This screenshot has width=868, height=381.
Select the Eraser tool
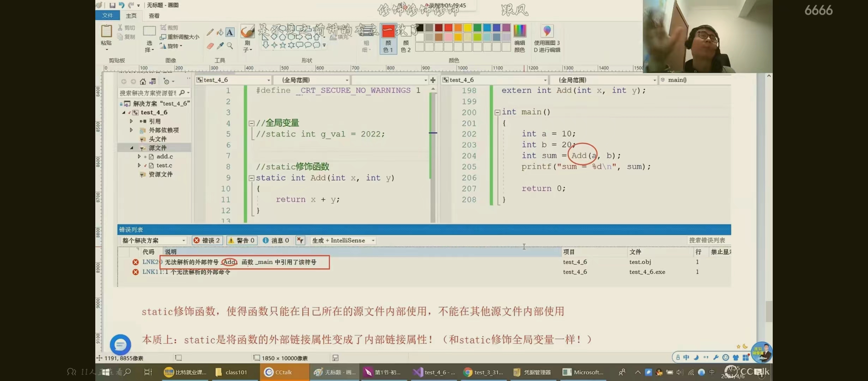(210, 46)
